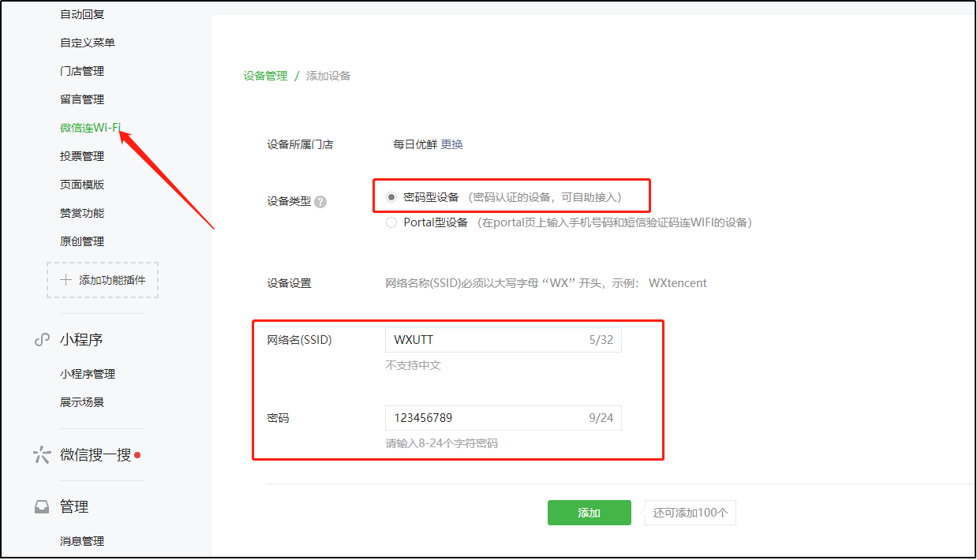Click the 添加设备 breadcrumb text
977x560 pixels.
[328, 76]
